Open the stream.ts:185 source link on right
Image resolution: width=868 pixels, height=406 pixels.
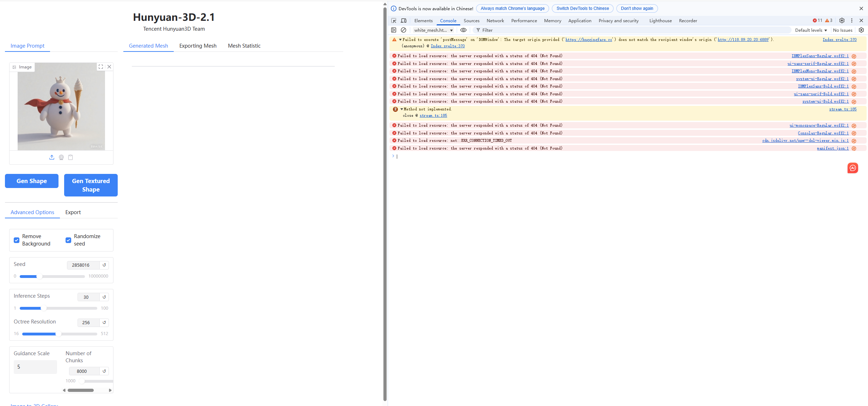tap(843, 109)
